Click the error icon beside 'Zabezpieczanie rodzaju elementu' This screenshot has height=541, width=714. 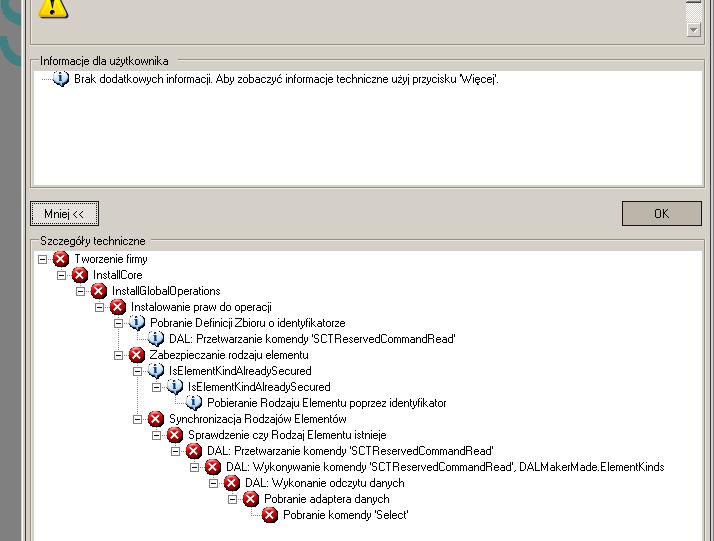[137, 355]
